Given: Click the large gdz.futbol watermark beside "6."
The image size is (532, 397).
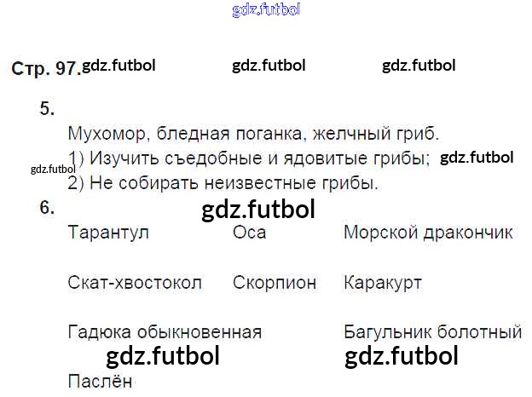Looking at the screenshot, I should [258, 210].
